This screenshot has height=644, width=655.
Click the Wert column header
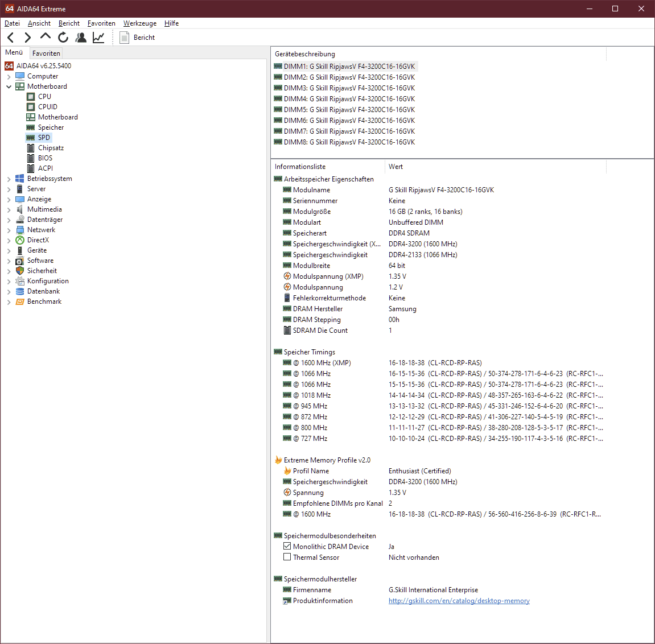point(496,167)
